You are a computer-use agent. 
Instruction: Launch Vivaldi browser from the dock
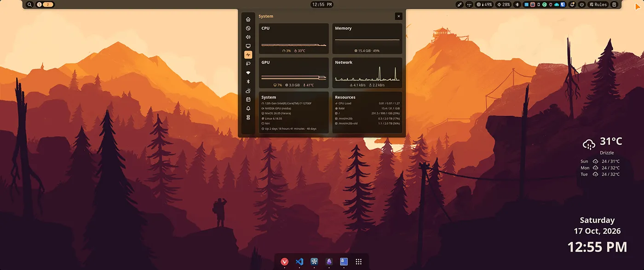pos(284,262)
